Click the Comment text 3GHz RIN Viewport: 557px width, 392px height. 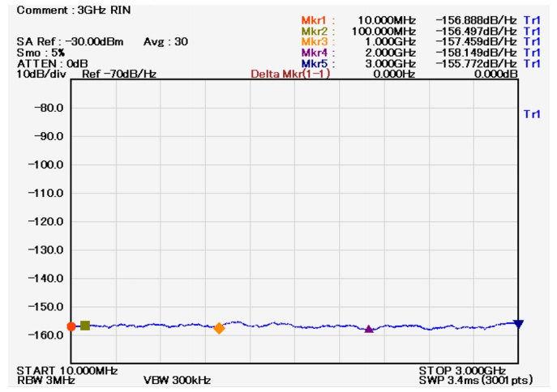73,10
